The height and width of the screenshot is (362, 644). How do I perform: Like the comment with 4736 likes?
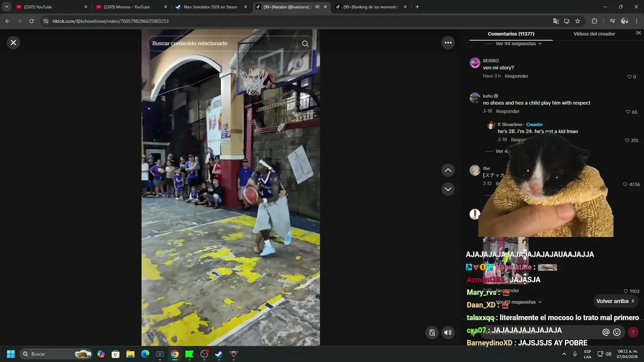coord(625,185)
